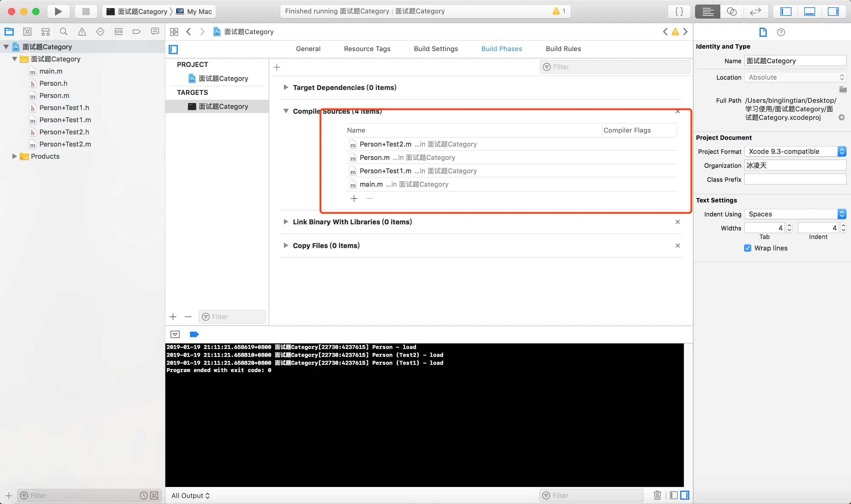Click the Library curly braces button
851x504 pixels.
point(679,12)
